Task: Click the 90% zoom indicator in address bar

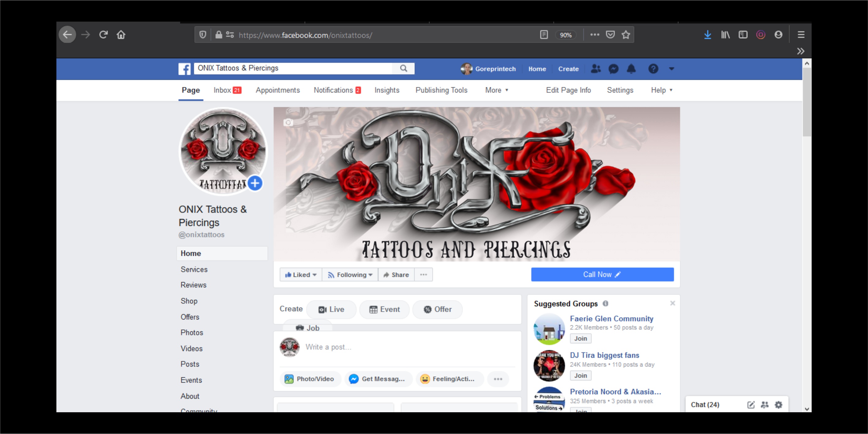Action: pos(566,34)
